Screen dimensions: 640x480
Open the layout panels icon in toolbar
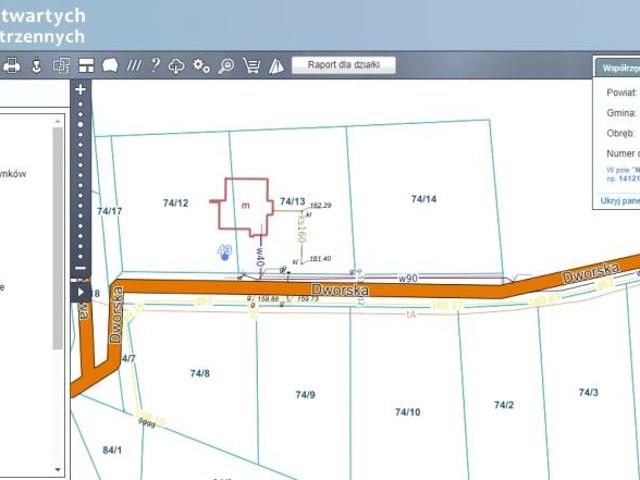point(86,66)
